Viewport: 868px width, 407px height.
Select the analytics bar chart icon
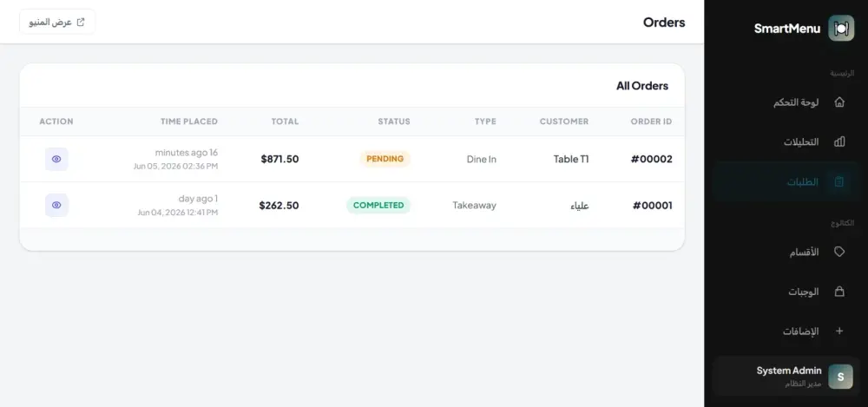coord(839,141)
